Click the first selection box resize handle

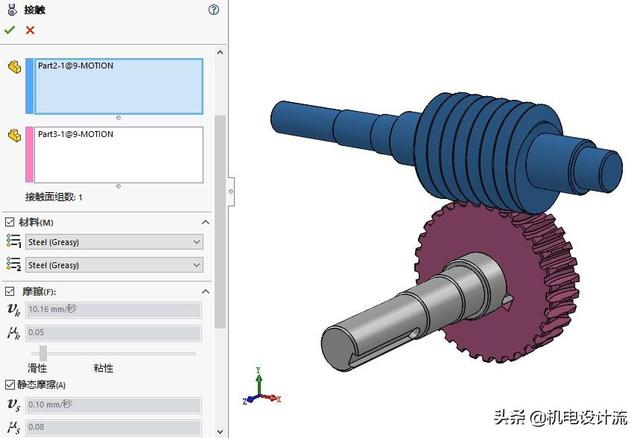pyautogui.click(x=118, y=118)
